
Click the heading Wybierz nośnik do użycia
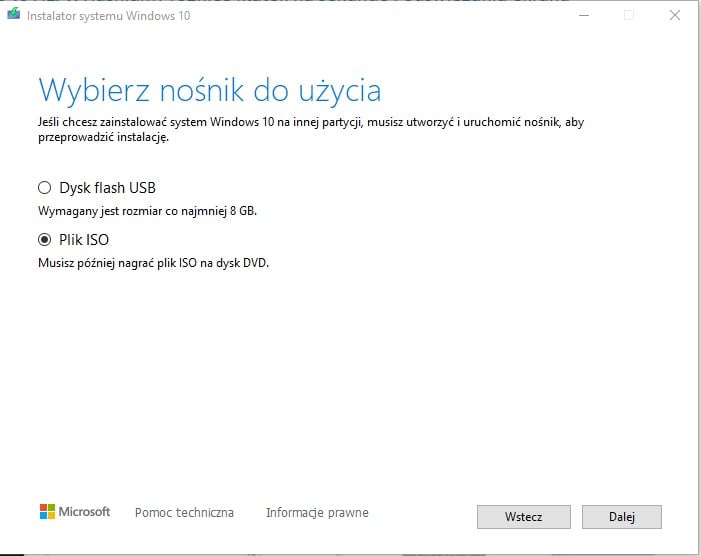point(210,91)
